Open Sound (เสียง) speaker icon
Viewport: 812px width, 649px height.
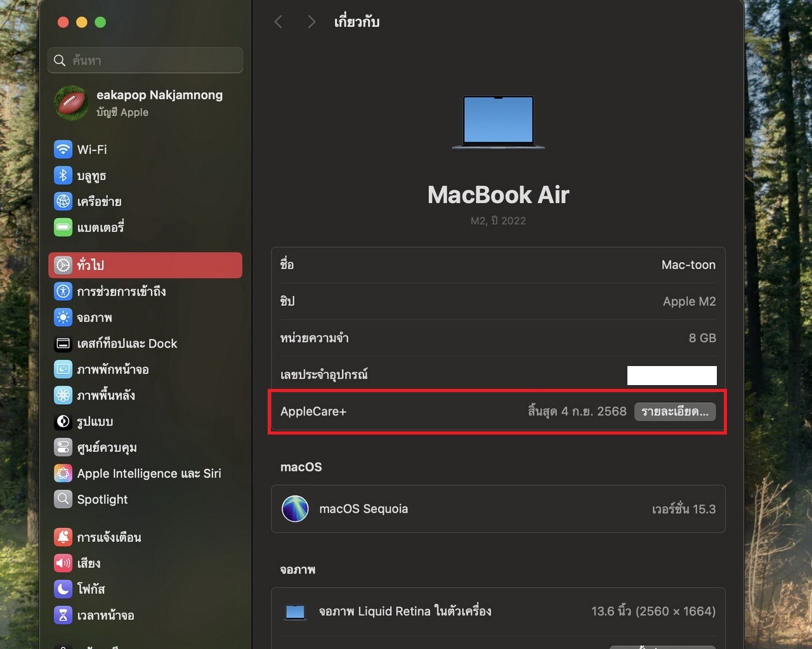pyautogui.click(x=63, y=563)
